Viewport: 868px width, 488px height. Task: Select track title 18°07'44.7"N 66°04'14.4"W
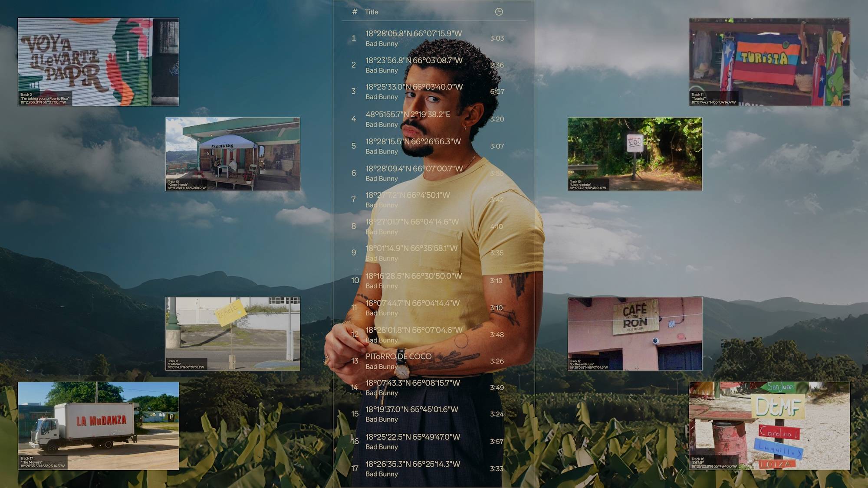point(412,303)
